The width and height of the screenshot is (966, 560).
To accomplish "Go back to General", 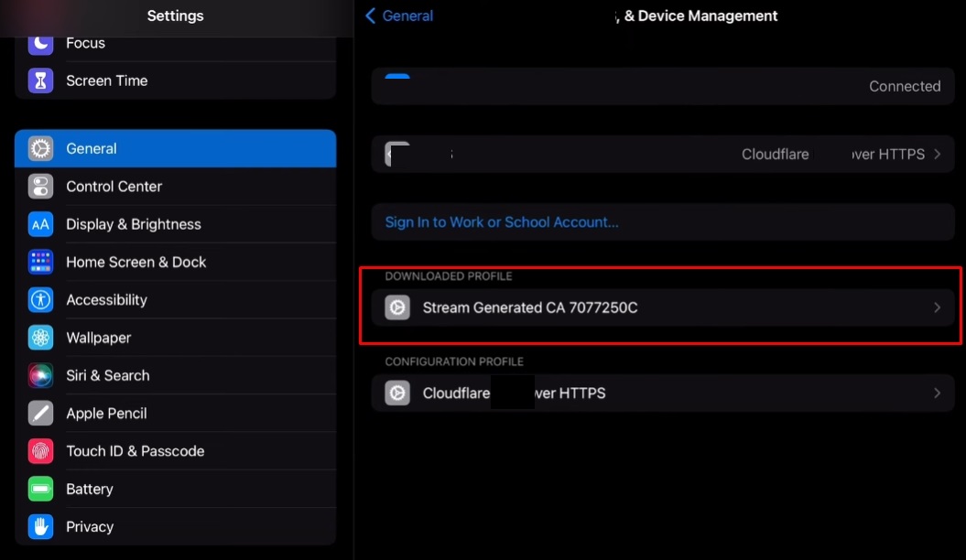I will (x=399, y=16).
